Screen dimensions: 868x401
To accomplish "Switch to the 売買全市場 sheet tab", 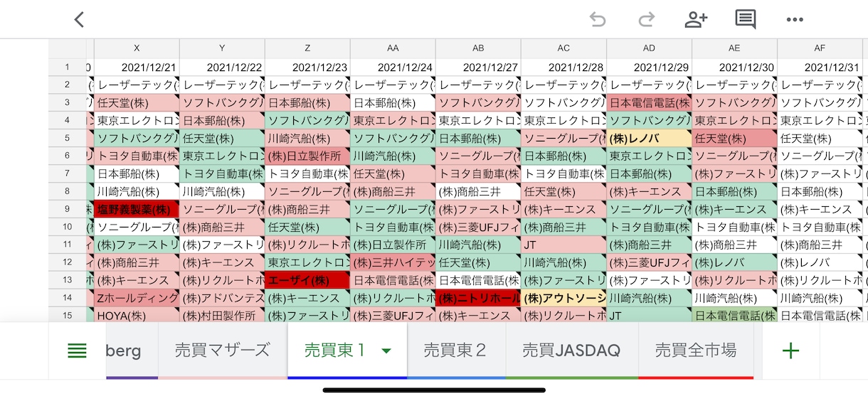I will (695, 350).
